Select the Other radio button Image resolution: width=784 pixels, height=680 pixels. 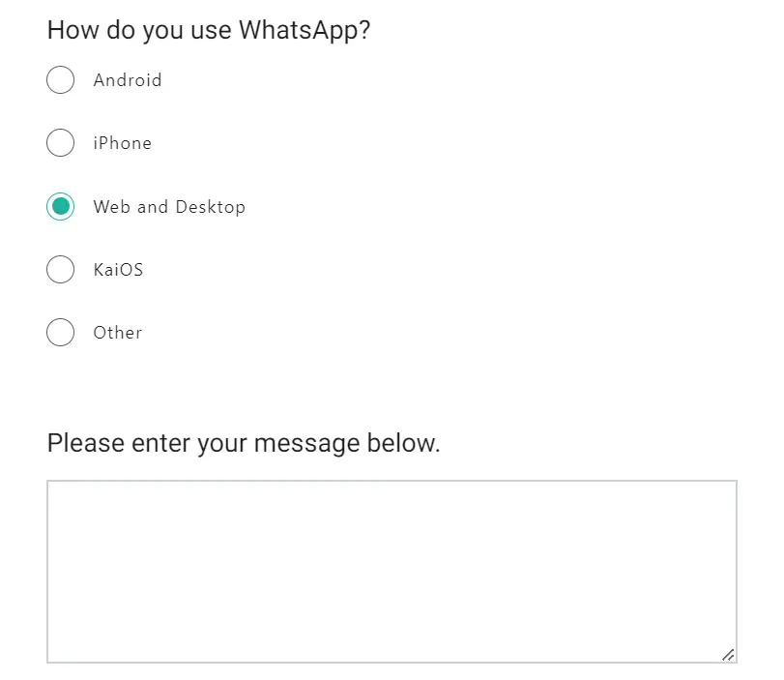click(60, 332)
